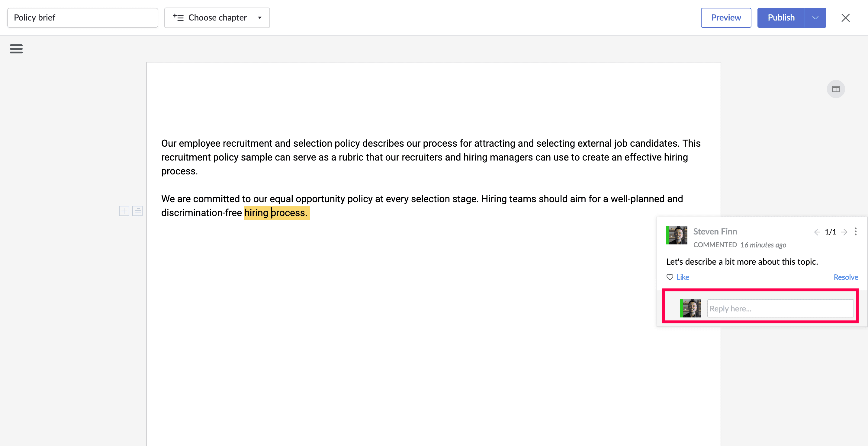
Task: Expand the Publish options arrow
Action: coord(815,18)
